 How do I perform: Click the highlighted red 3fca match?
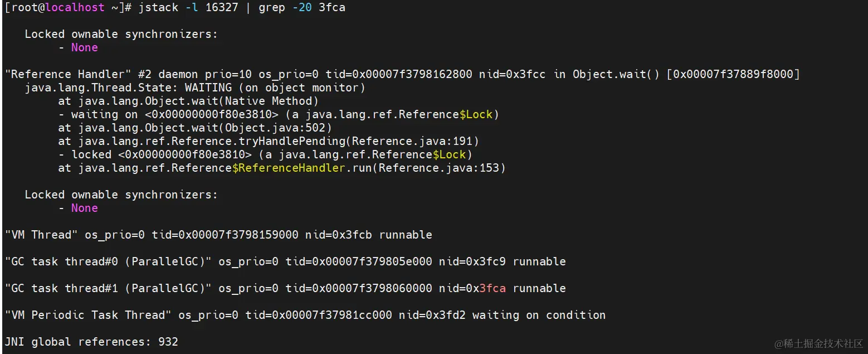point(492,288)
